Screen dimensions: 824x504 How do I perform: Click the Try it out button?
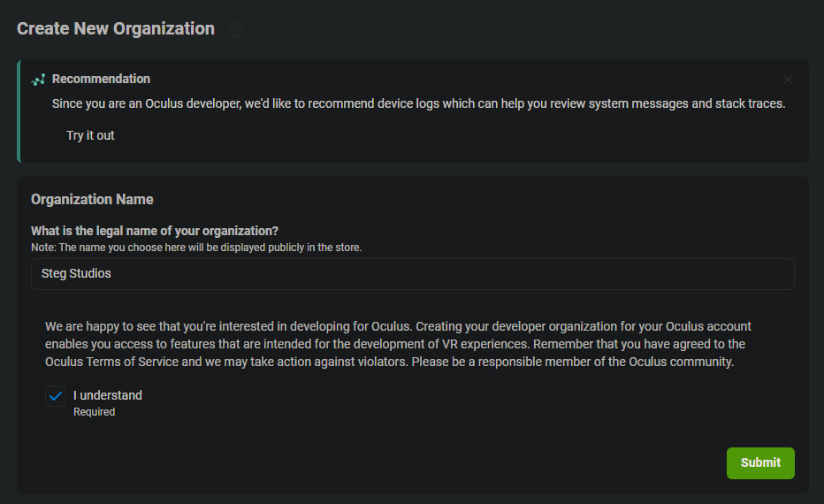[x=90, y=135]
